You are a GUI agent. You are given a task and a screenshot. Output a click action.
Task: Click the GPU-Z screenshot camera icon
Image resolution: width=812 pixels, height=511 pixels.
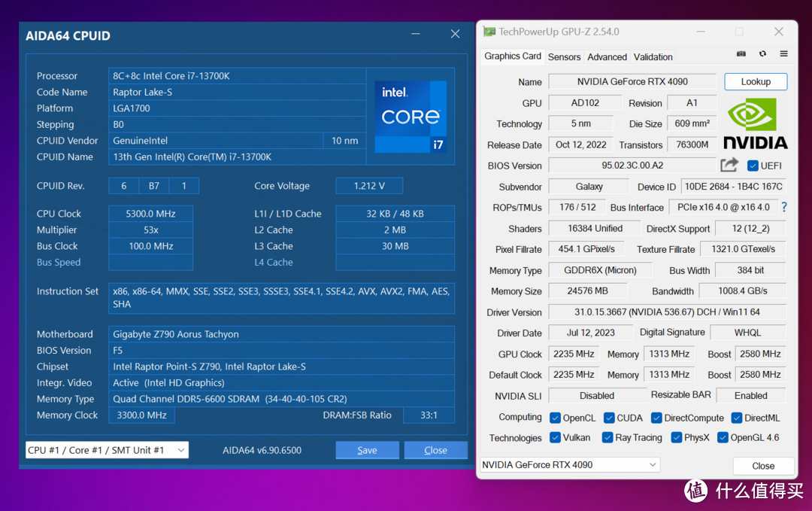coord(741,53)
